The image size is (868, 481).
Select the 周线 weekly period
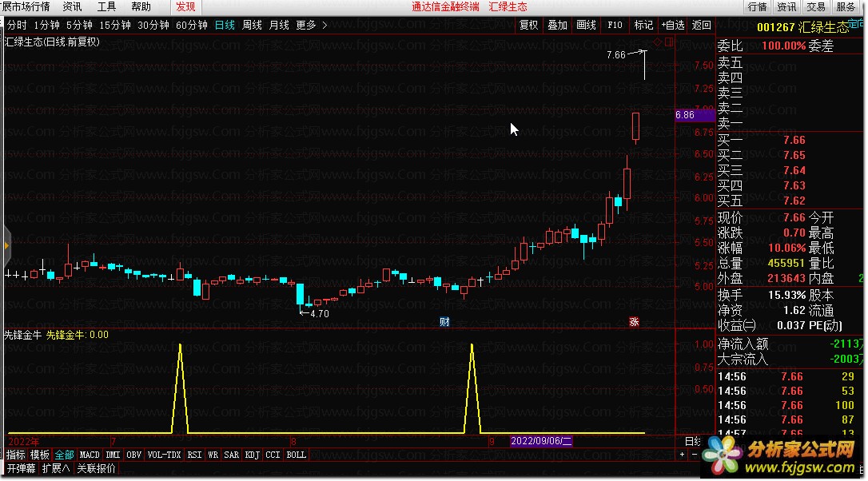(252, 25)
